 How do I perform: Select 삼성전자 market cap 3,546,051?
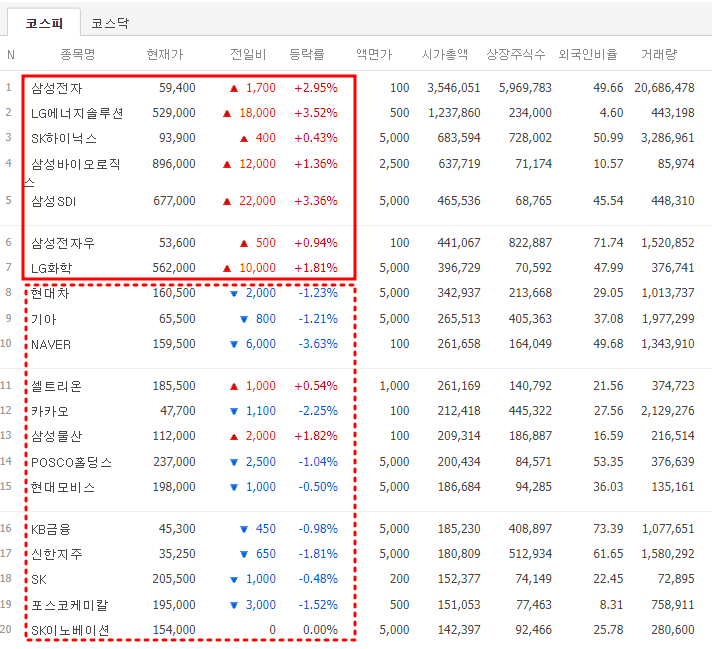(454, 87)
